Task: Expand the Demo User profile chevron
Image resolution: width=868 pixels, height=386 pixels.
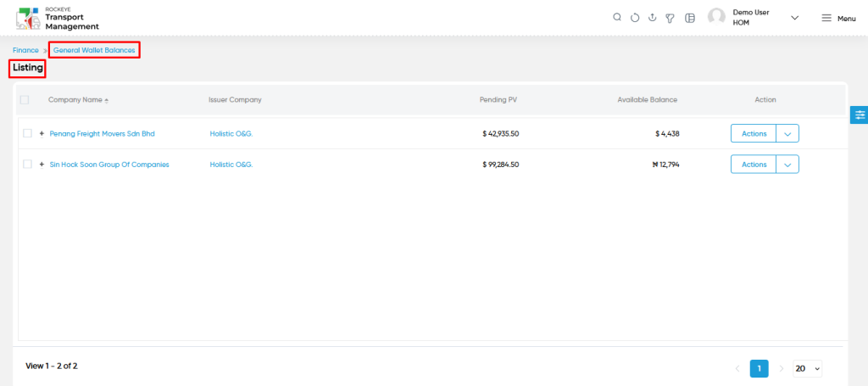Action: point(795,18)
